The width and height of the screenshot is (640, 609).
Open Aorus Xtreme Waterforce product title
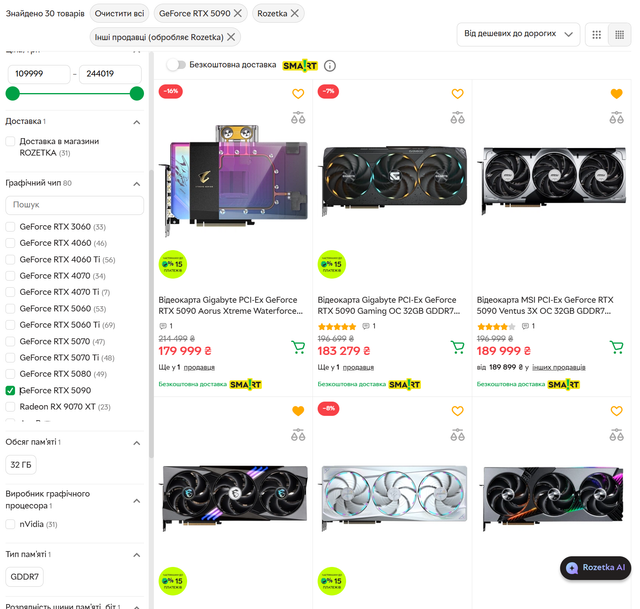231,305
